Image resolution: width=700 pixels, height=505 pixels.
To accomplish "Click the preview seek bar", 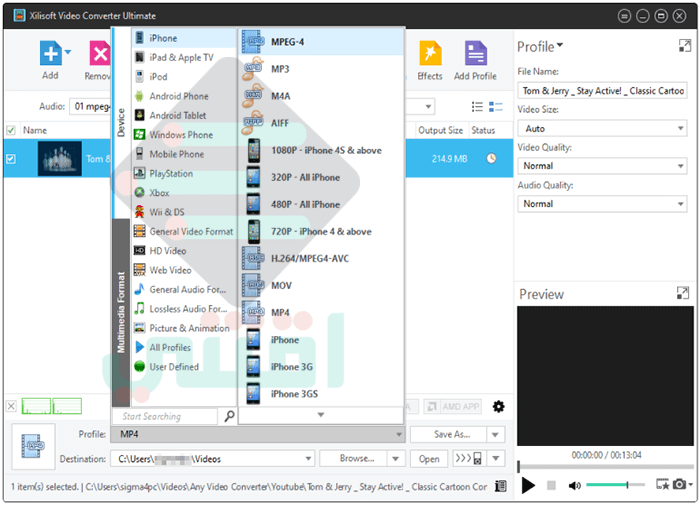I will (x=605, y=467).
